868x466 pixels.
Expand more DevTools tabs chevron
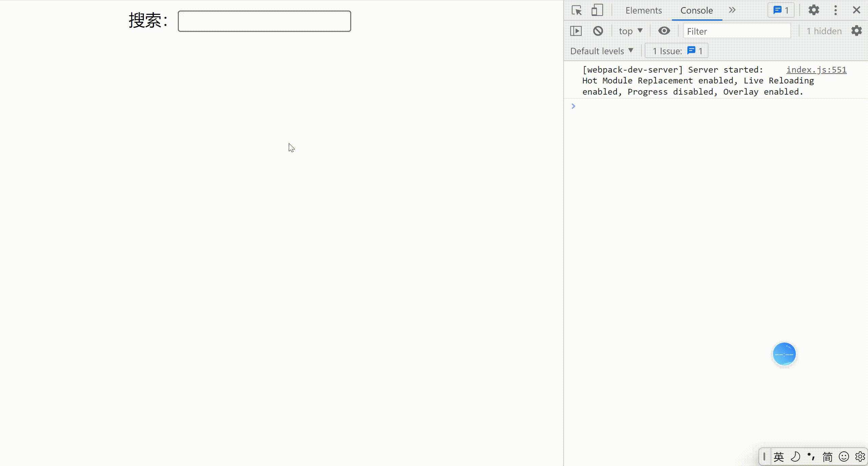click(732, 10)
